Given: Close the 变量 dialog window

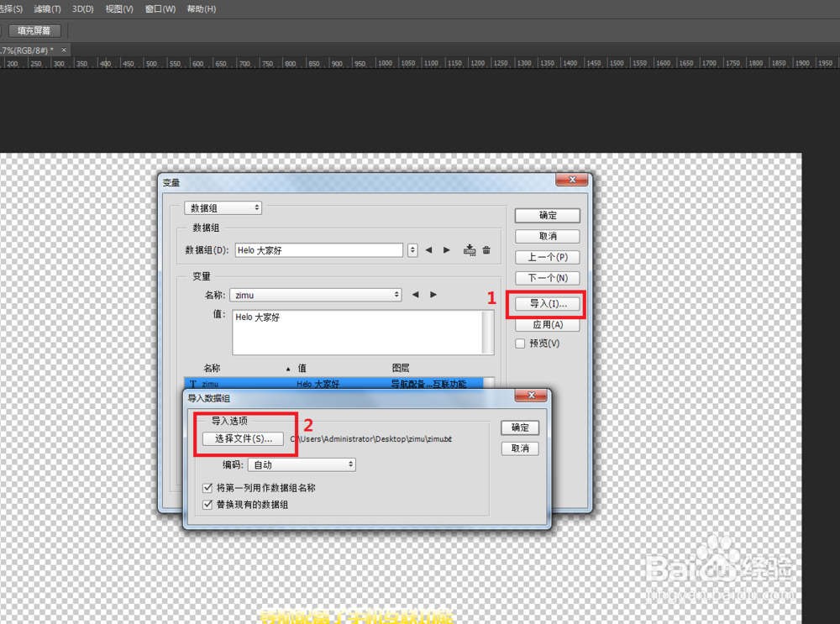Looking at the screenshot, I should click(571, 180).
